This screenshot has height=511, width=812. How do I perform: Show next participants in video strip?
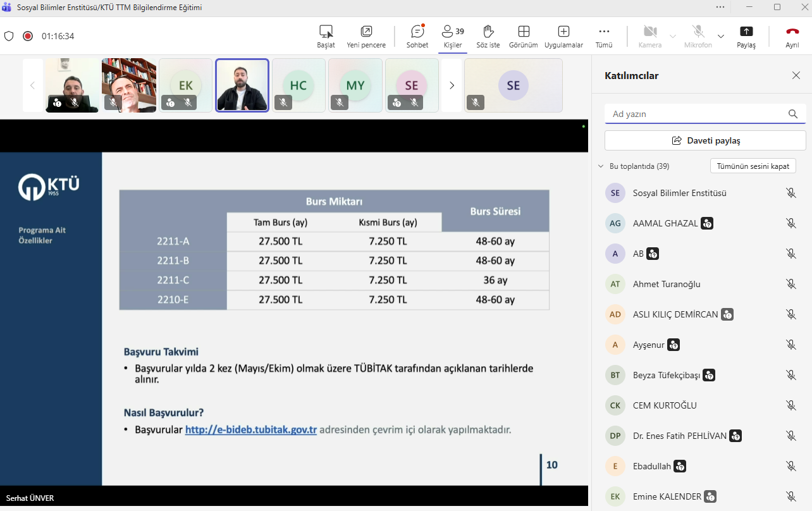(x=452, y=85)
